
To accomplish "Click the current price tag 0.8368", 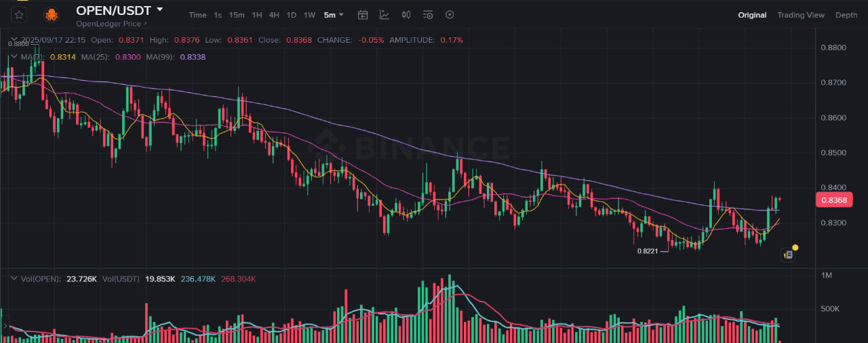I will tap(833, 200).
